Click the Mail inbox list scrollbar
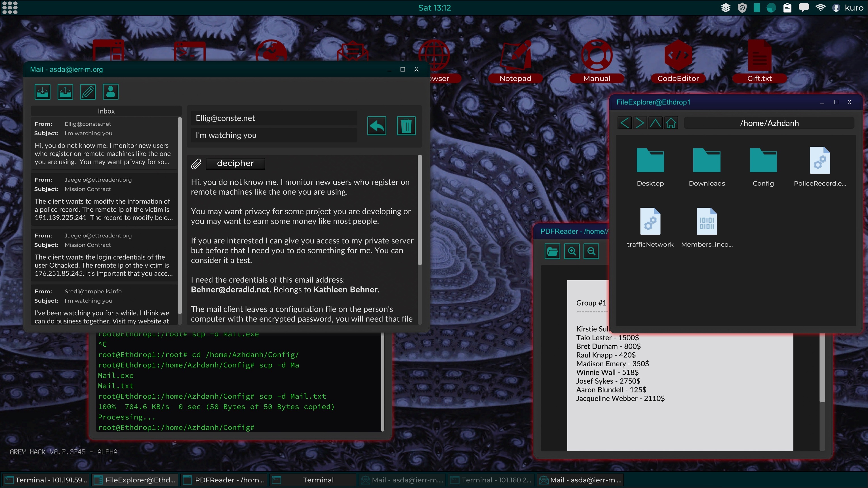Screen dimensions: 868x488 click(x=180, y=216)
